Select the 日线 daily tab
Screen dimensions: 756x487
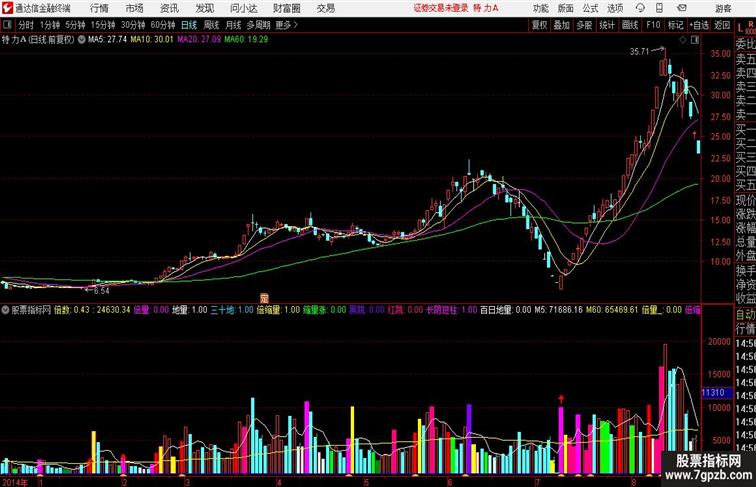pos(189,25)
